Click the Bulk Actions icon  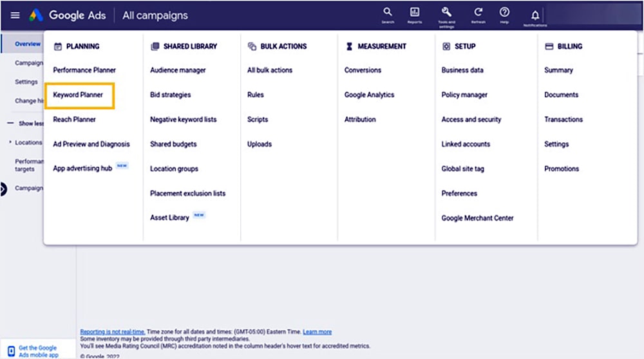tap(252, 46)
